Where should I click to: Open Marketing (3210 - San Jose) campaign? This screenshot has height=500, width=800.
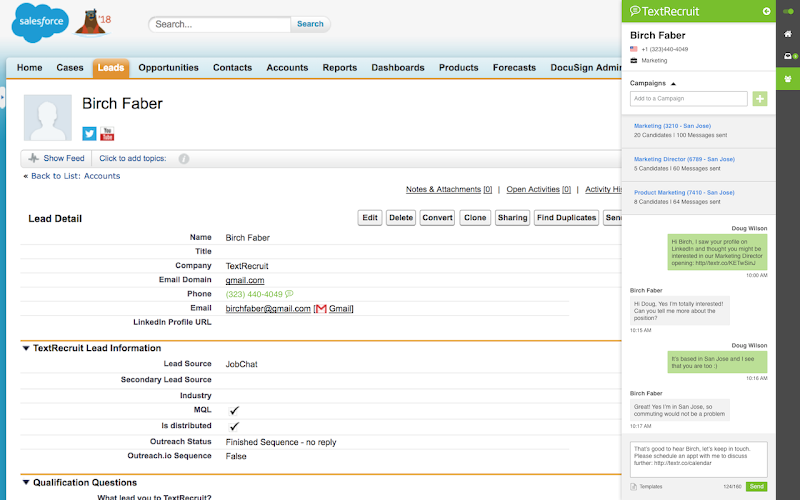click(x=672, y=126)
